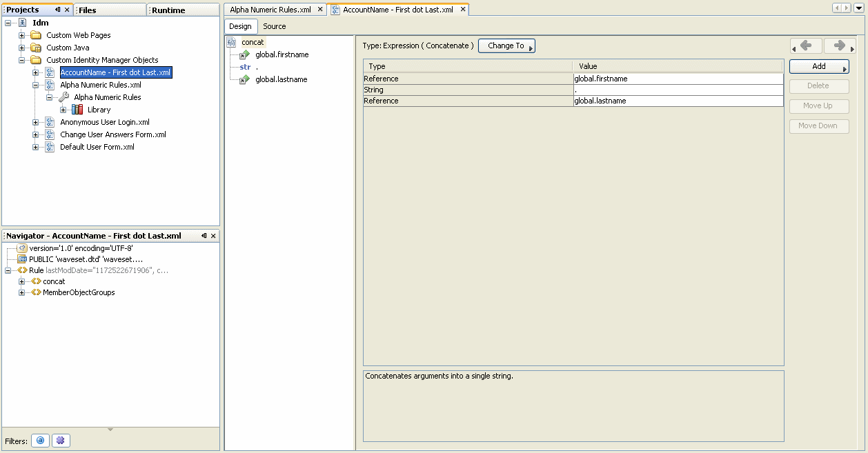
Task: Collapse the Custom Identity Manager Objects folder
Action: tap(22, 60)
